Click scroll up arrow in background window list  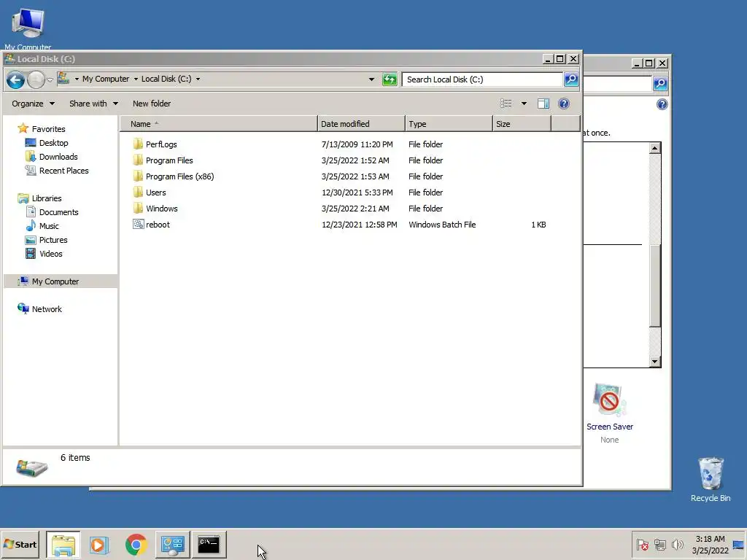[654, 148]
